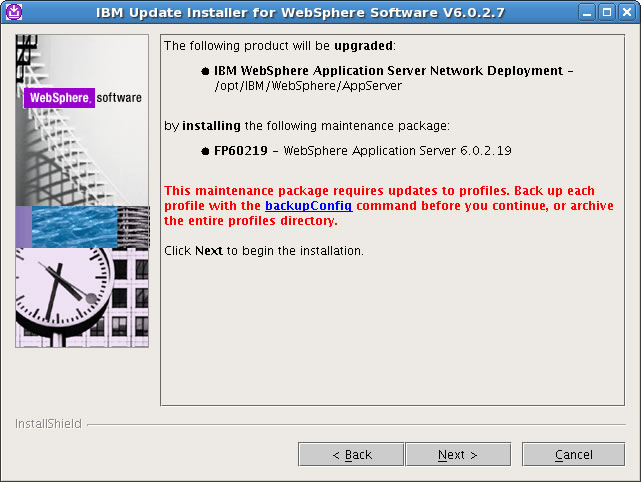Click the IBM WebSphere Application Server Network Deployment text
This screenshot has height=482, width=641.
click(388, 71)
